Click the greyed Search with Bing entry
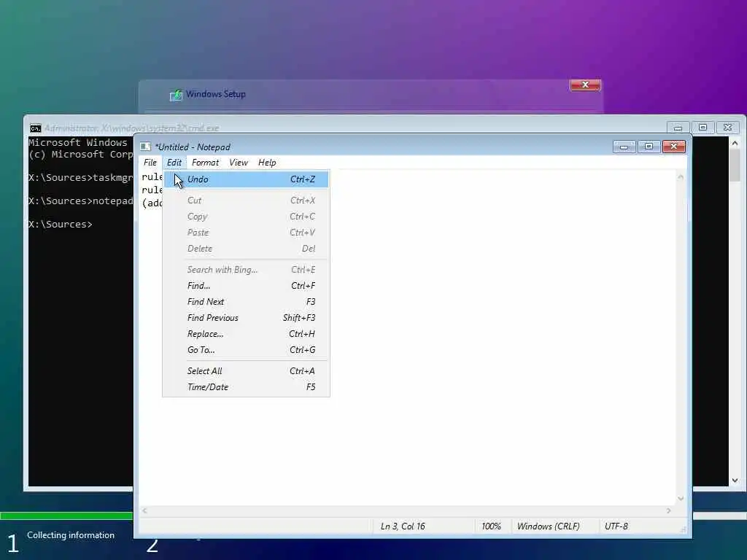This screenshot has height=560, width=747. [247, 270]
